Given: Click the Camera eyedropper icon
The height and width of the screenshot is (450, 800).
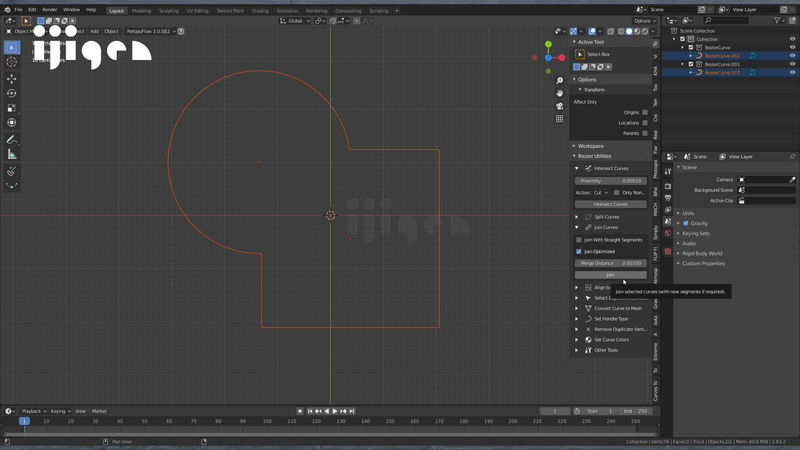Looking at the screenshot, I should coord(792,180).
